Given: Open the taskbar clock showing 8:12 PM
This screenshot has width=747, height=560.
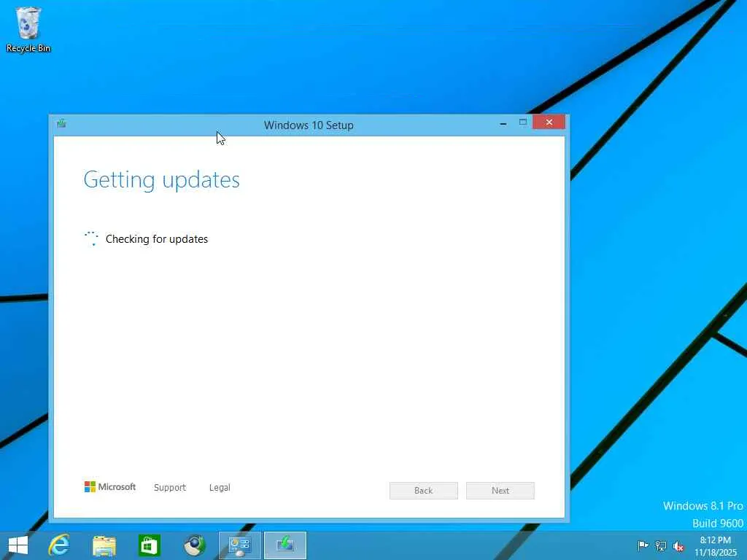Looking at the screenshot, I should [716, 546].
